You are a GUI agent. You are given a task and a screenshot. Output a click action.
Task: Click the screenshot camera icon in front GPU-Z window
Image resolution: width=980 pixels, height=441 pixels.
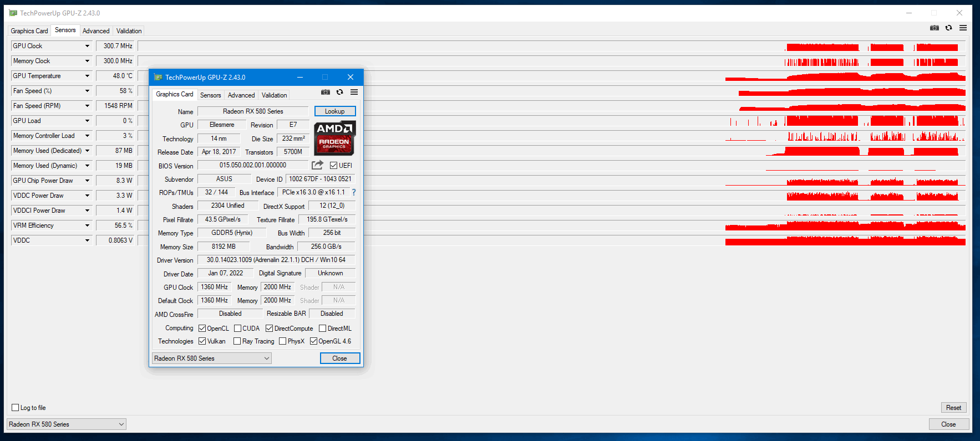[326, 92]
